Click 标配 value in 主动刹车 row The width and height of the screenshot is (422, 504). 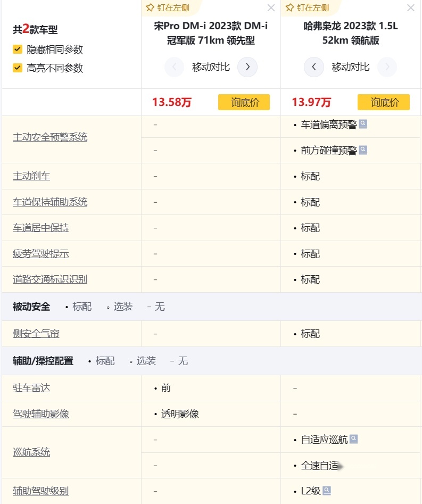pos(310,176)
